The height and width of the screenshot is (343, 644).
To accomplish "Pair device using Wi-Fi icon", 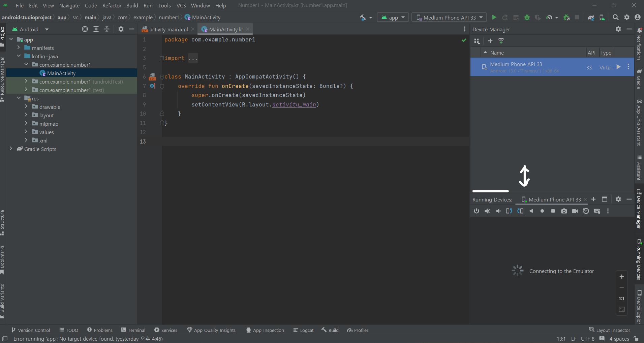I will click(x=501, y=41).
